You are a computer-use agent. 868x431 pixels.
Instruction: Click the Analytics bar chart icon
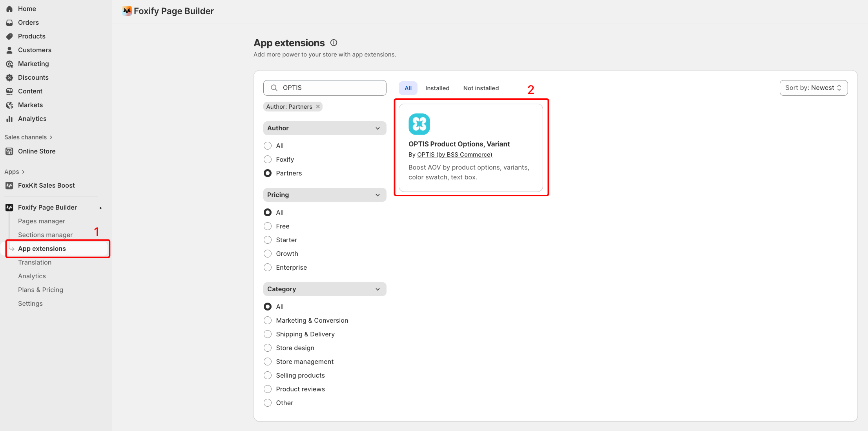point(9,119)
